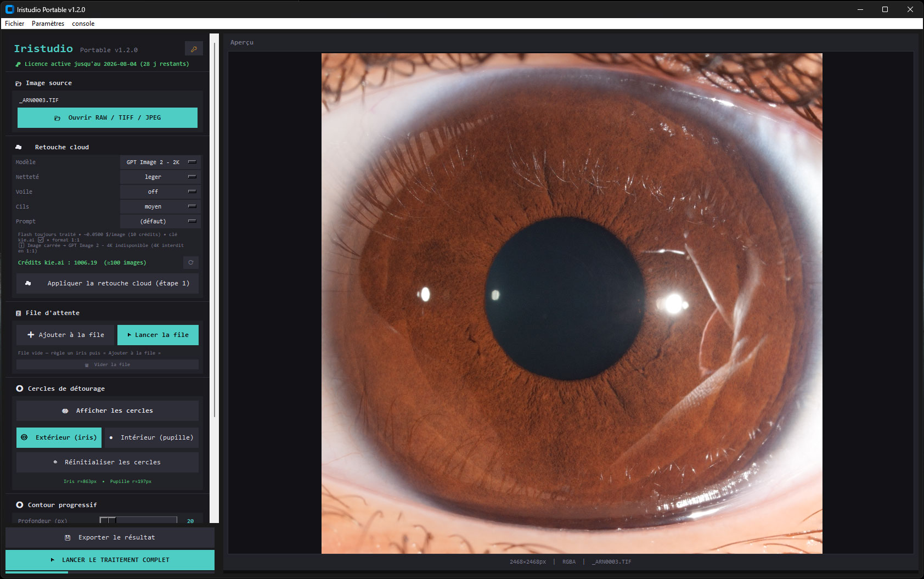924x579 pixels.
Task: Toggle the kie.ai key checkbox
Action: 41,240
